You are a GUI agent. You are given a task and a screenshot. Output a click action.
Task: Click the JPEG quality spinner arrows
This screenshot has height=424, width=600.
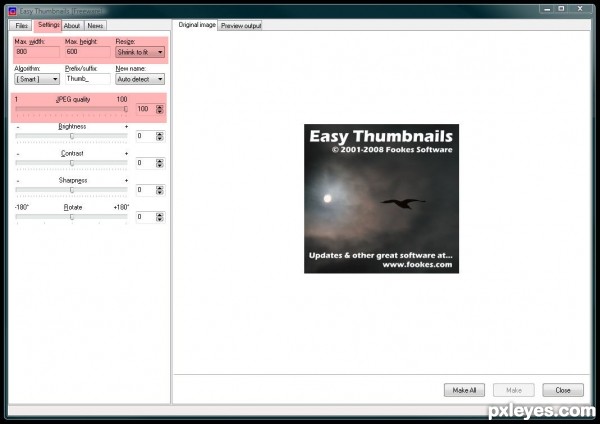coord(160,109)
